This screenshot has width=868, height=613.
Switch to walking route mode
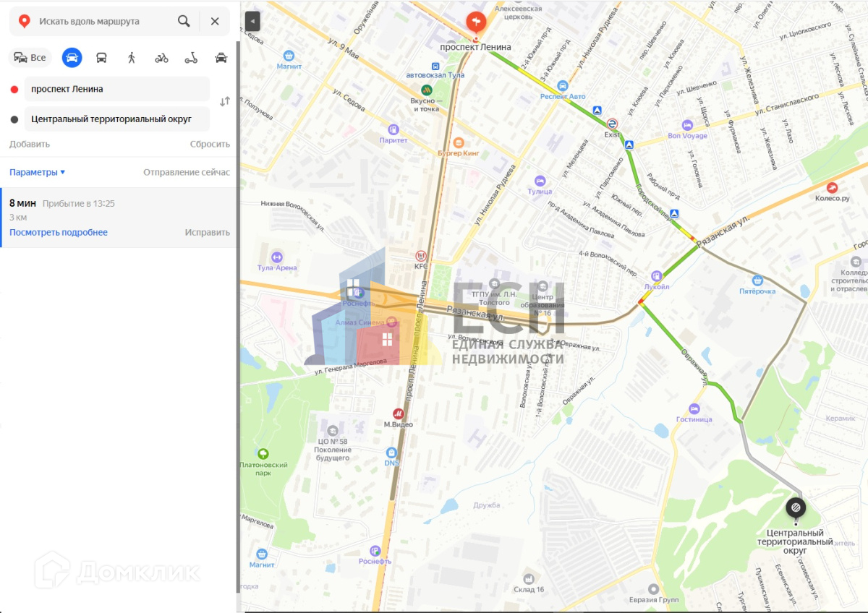[131, 58]
